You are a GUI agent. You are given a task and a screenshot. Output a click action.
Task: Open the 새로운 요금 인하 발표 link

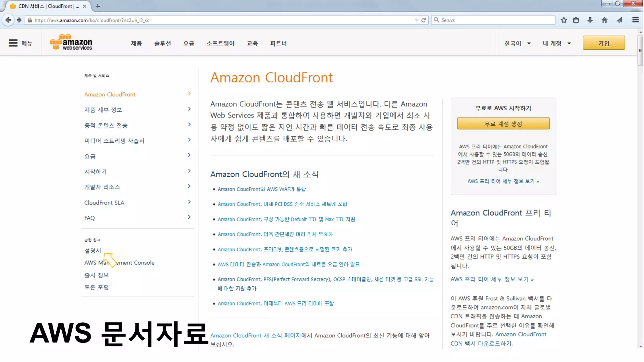coord(288,265)
